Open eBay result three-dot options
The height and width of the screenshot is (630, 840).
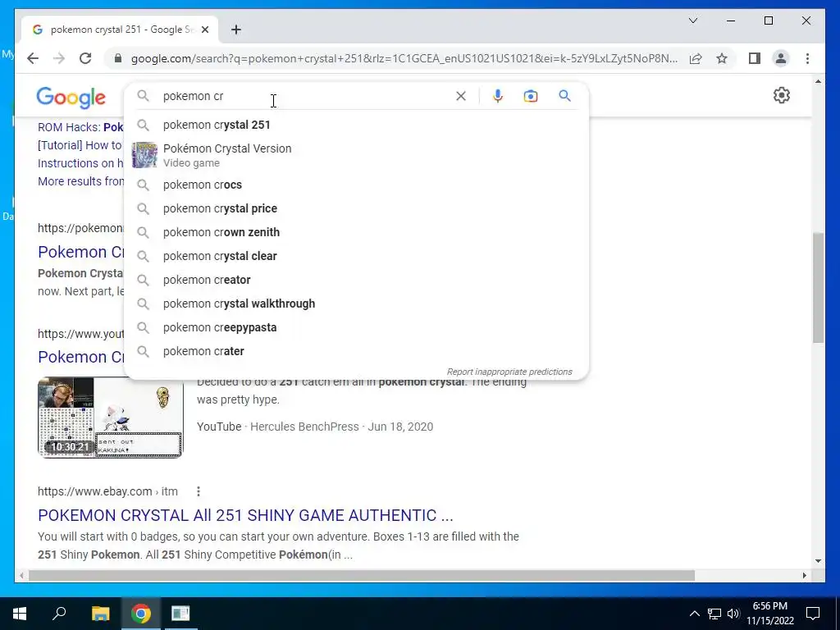click(x=199, y=491)
